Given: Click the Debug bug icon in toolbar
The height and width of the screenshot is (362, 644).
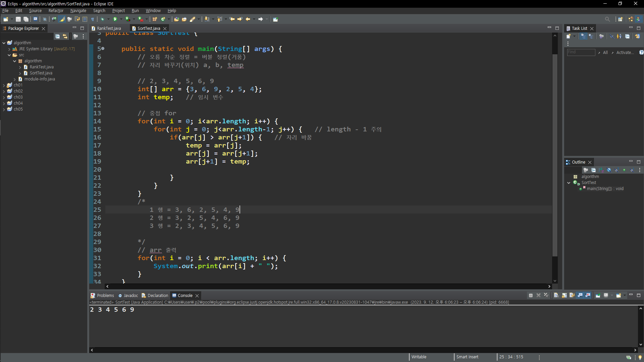Looking at the screenshot, I should [103, 19].
